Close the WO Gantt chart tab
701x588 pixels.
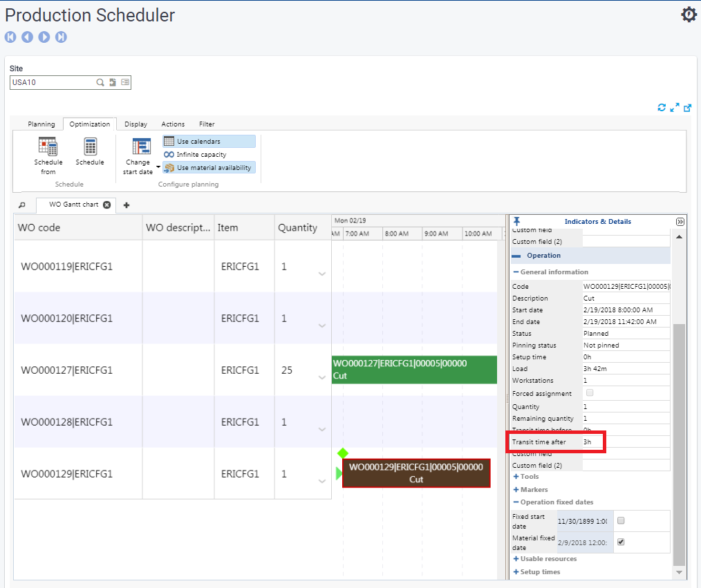click(106, 205)
